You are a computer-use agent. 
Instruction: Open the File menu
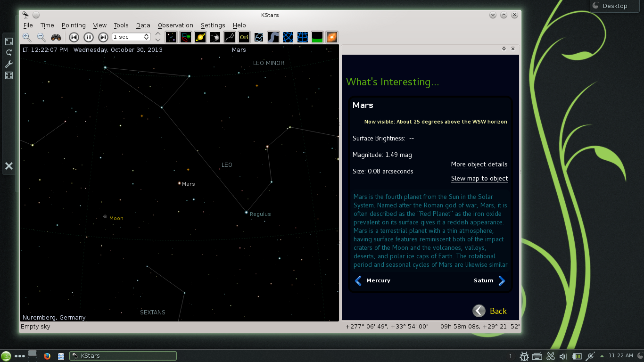pyautogui.click(x=28, y=25)
